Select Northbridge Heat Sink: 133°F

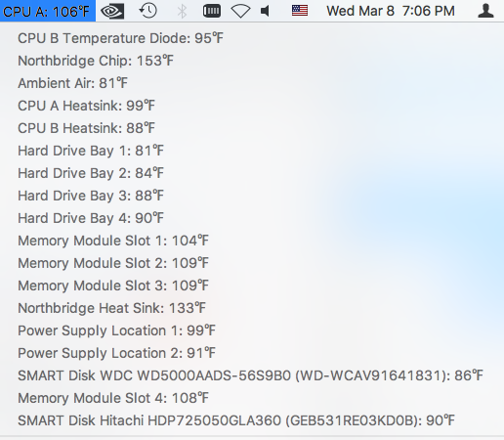tap(252, 308)
